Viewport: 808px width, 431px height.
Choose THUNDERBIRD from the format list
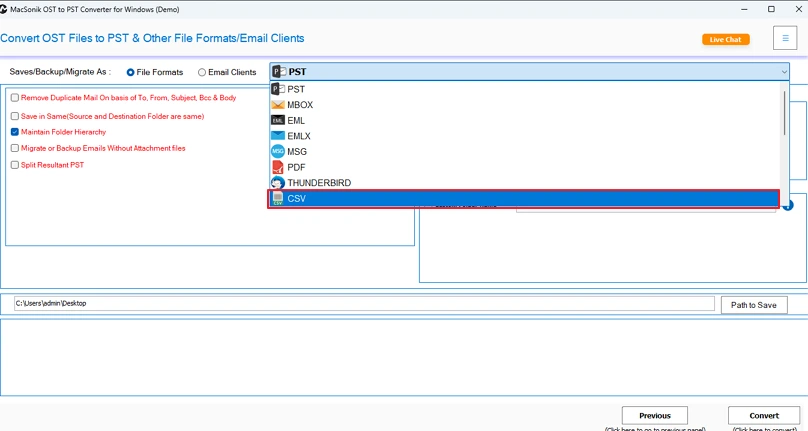click(318, 183)
